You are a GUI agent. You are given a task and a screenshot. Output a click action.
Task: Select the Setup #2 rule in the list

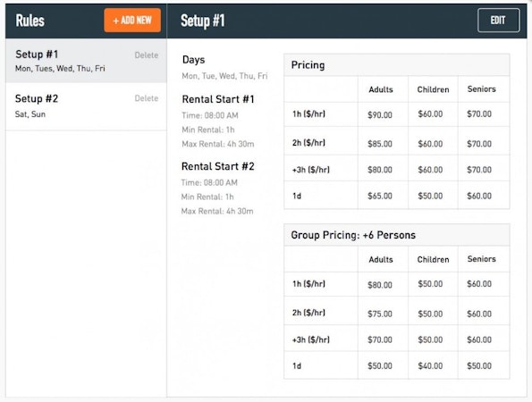click(86, 106)
